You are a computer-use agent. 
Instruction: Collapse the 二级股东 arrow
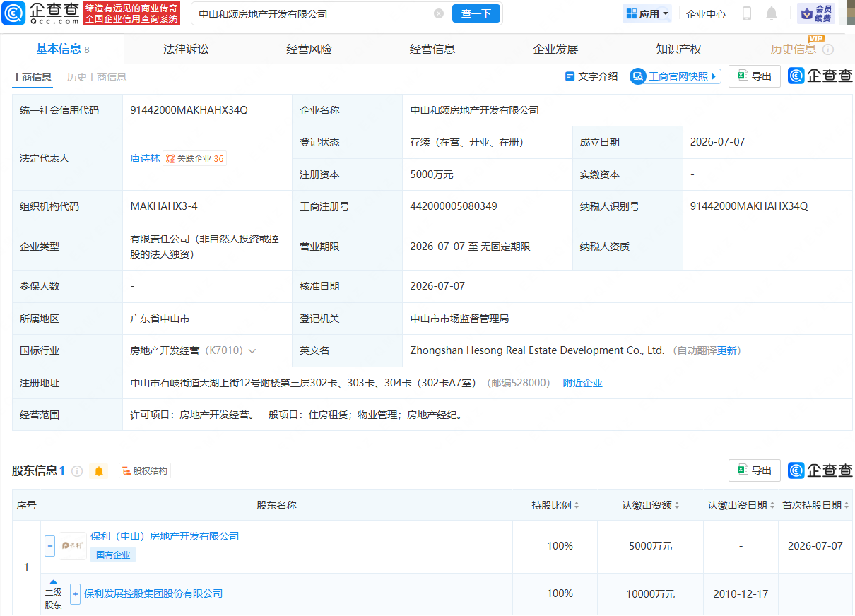[x=53, y=582]
